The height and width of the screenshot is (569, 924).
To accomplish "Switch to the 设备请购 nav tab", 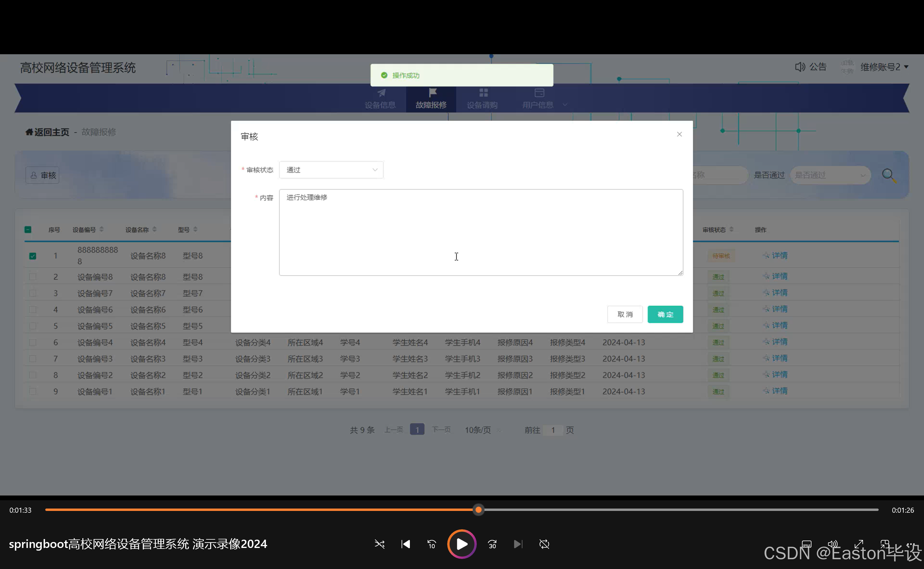I will coord(482,99).
